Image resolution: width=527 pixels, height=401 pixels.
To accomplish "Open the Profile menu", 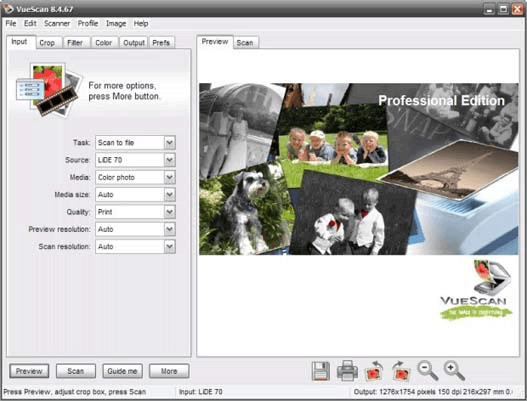I will (88, 24).
